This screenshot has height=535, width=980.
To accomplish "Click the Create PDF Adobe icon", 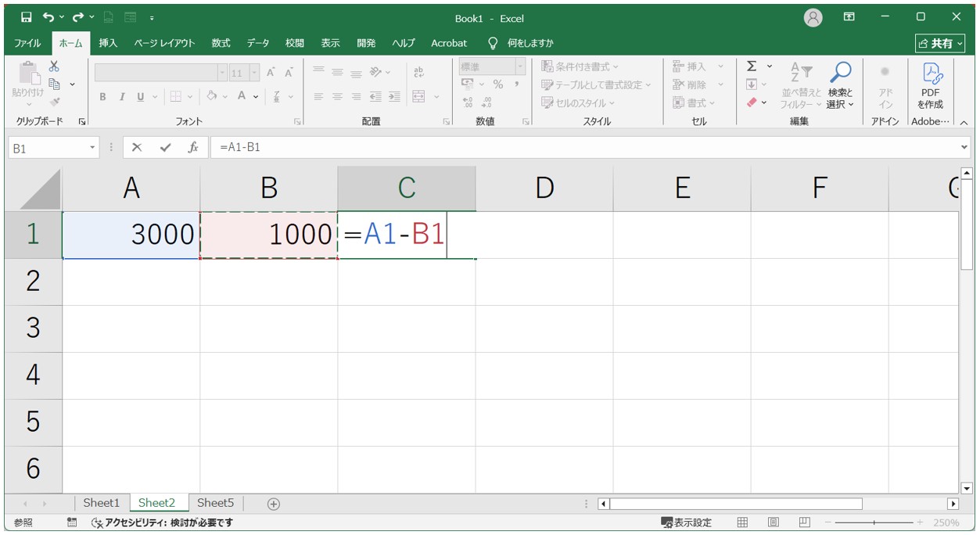I will (931, 86).
